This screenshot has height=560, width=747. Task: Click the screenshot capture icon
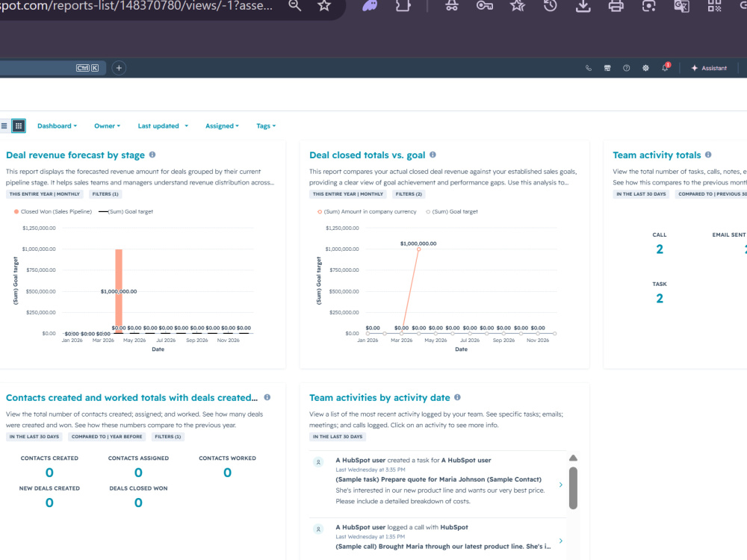[x=649, y=6]
